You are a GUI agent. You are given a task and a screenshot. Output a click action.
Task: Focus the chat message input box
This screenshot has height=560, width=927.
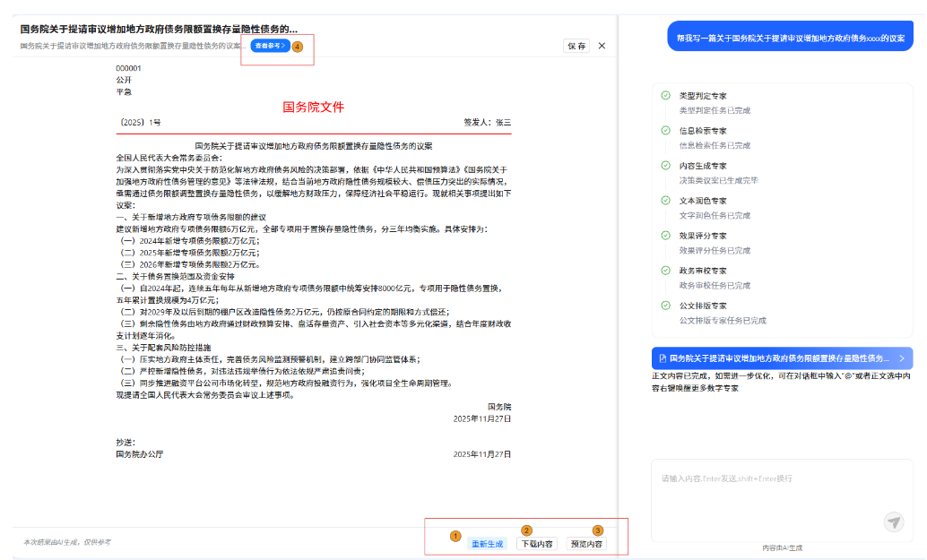click(771, 493)
